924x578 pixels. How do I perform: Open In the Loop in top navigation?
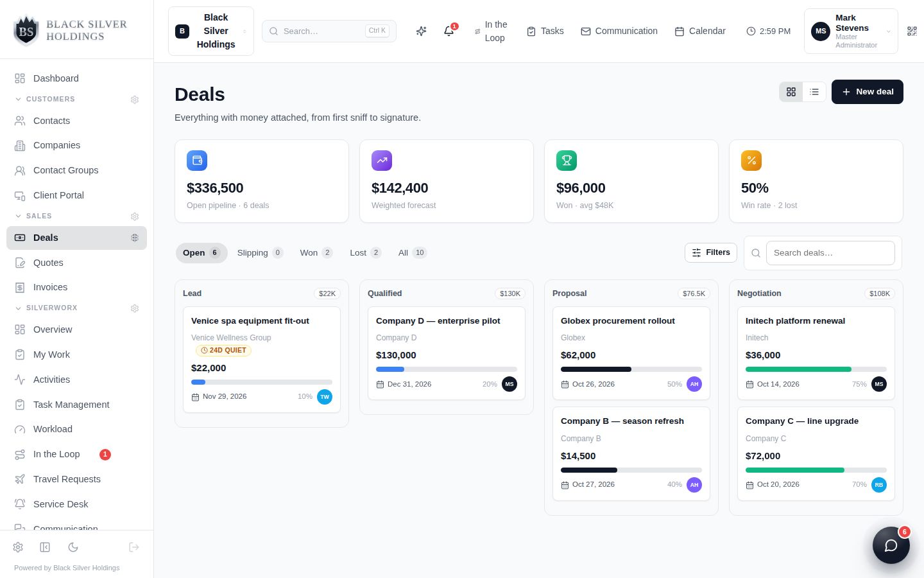pyautogui.click(x=491, y=31)
